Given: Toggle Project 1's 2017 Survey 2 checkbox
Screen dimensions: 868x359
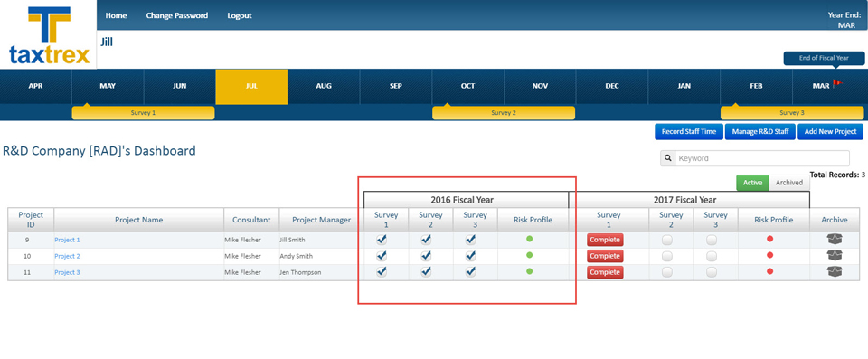Looking at the screenshot, I should 667,240.
